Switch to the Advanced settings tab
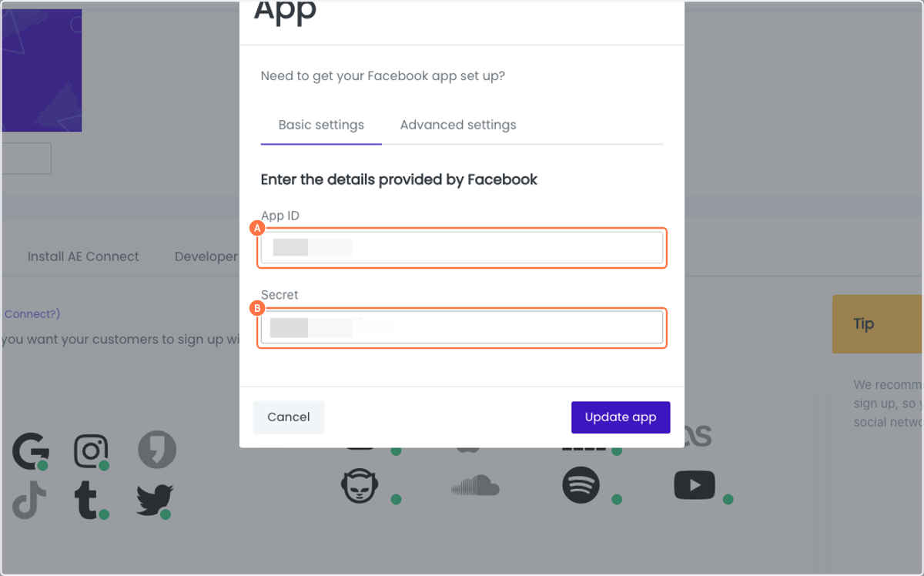This screenshot has width=924, height=576. 458,125
